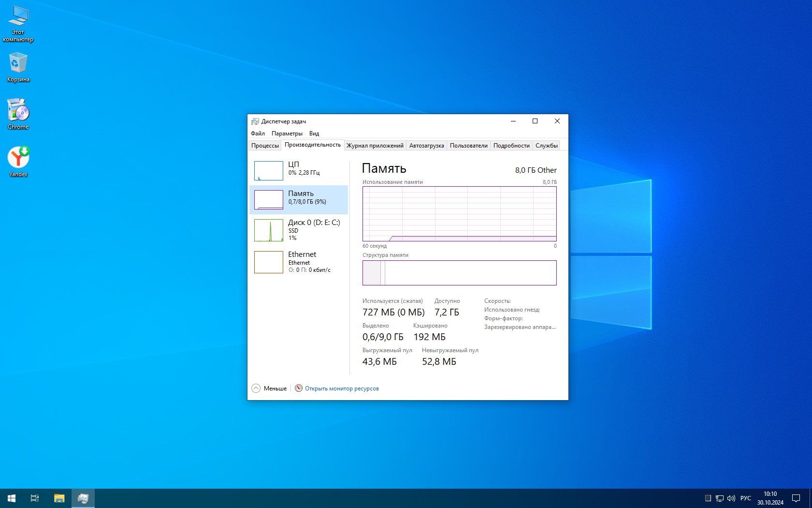This screenshot has height=508, width=812.
Task: Click the Windows Start button
Action: [12, 498]
